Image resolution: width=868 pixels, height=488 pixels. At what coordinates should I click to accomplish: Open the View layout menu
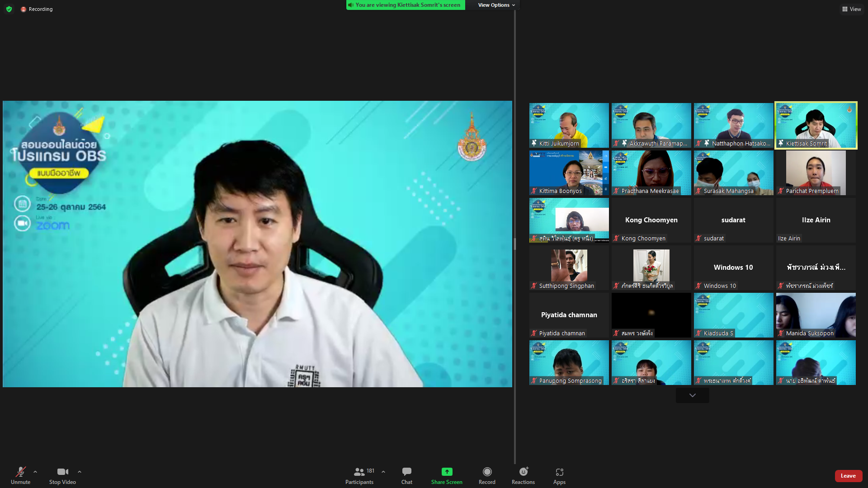pyautogui.click(x=852, y=9)
